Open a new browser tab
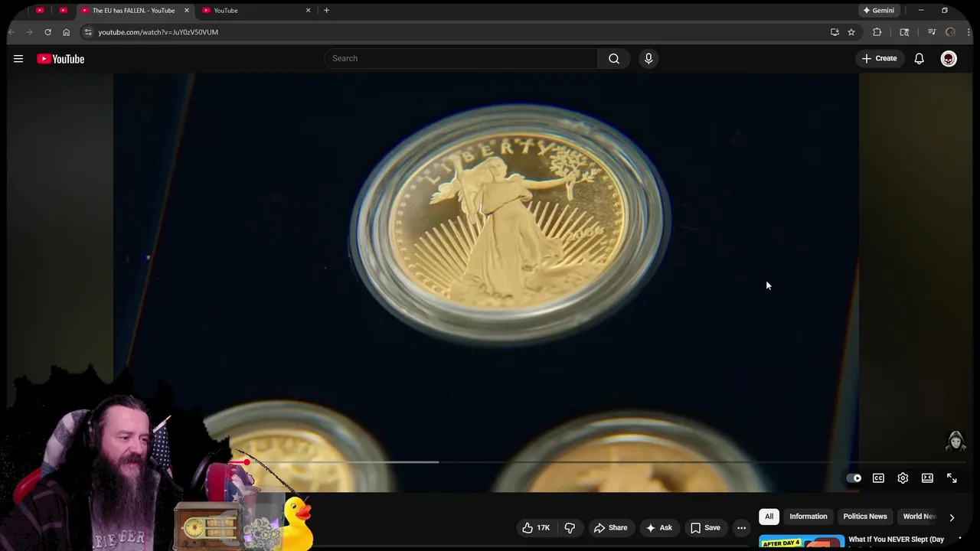This screenshot has height=551, width=980. pos(326,11)
